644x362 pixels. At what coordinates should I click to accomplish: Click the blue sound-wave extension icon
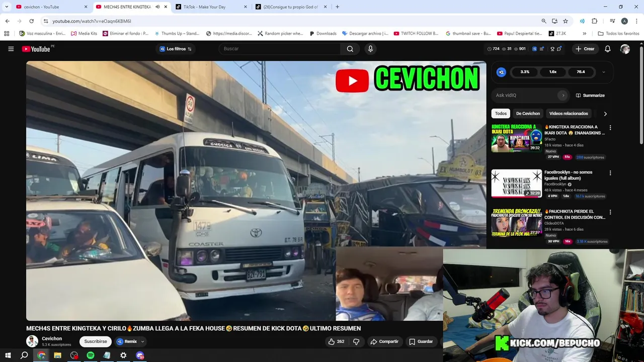tap(582, 21)
